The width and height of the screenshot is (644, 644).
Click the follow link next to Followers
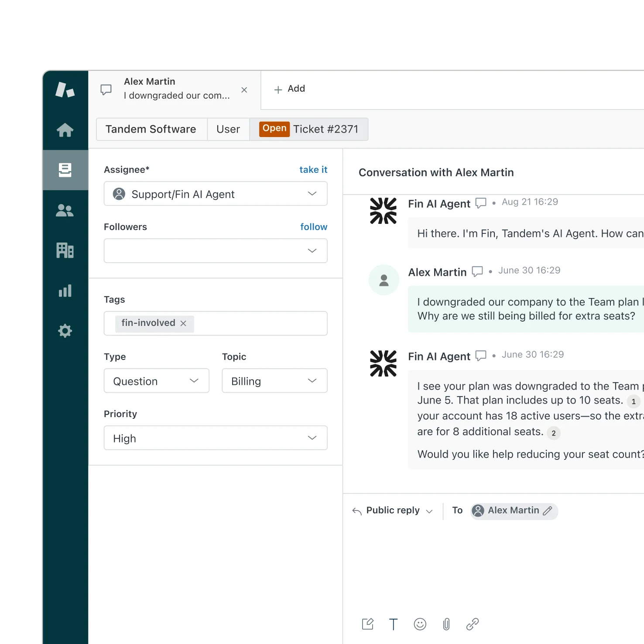tap(313, 226)
